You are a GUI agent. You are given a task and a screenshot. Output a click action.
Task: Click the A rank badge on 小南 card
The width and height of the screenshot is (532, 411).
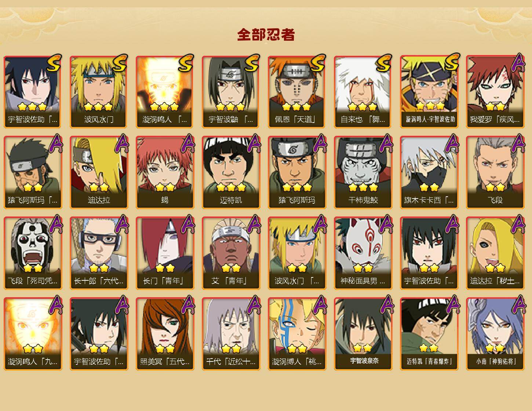[518, 305]
